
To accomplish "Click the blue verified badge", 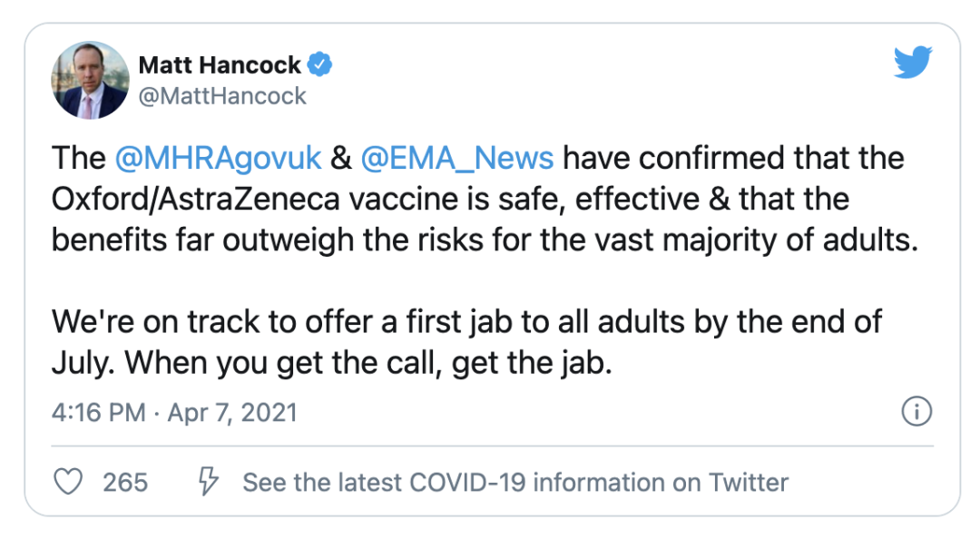I will (320, 64).
